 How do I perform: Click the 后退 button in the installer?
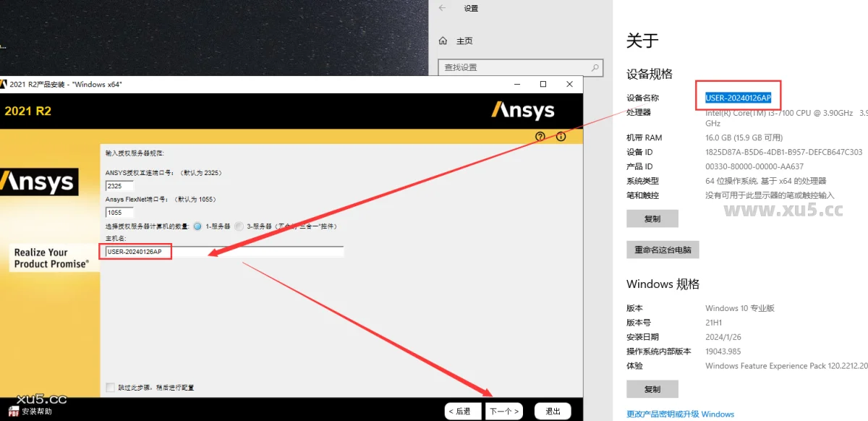coord(462,410)
